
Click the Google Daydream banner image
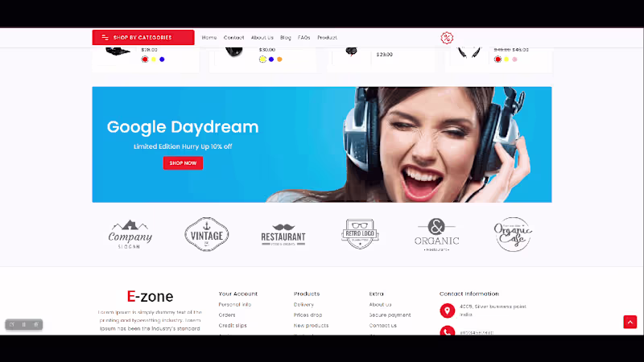click(322, 145)
